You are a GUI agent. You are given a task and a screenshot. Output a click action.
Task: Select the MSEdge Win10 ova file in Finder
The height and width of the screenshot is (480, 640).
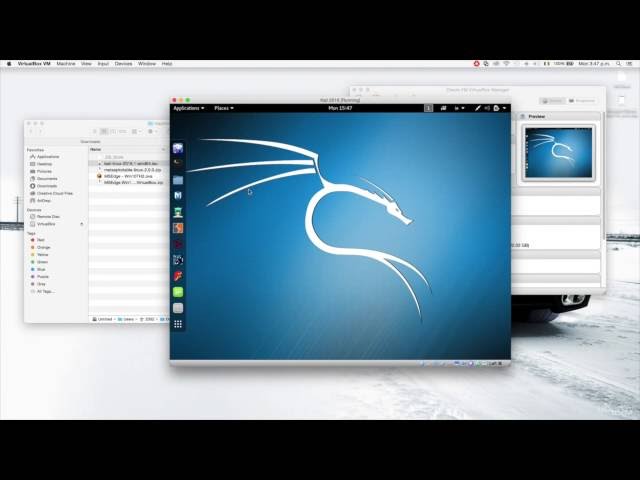[x=129, y=176]
